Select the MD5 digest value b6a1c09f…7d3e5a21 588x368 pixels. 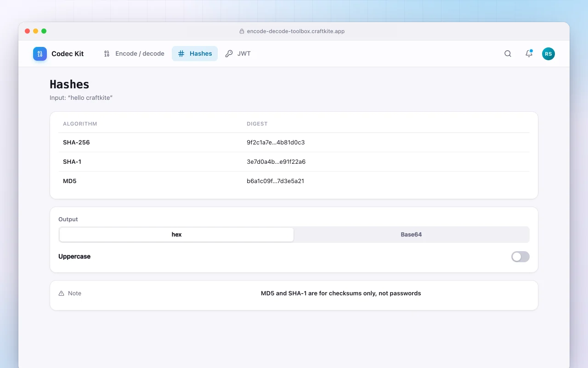pyautogui.click(x=275, y=181)
